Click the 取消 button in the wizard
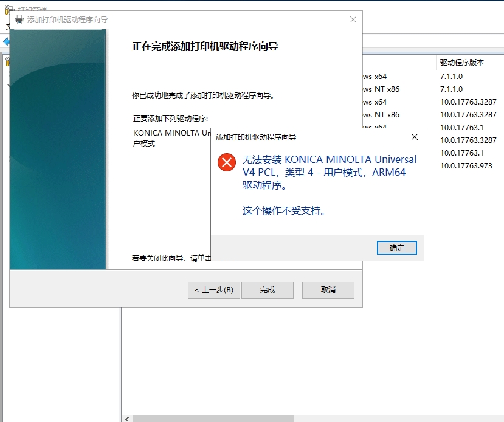The width and height of the screenshot is (504, 422). pyautogui.click(x=328, y=290)
